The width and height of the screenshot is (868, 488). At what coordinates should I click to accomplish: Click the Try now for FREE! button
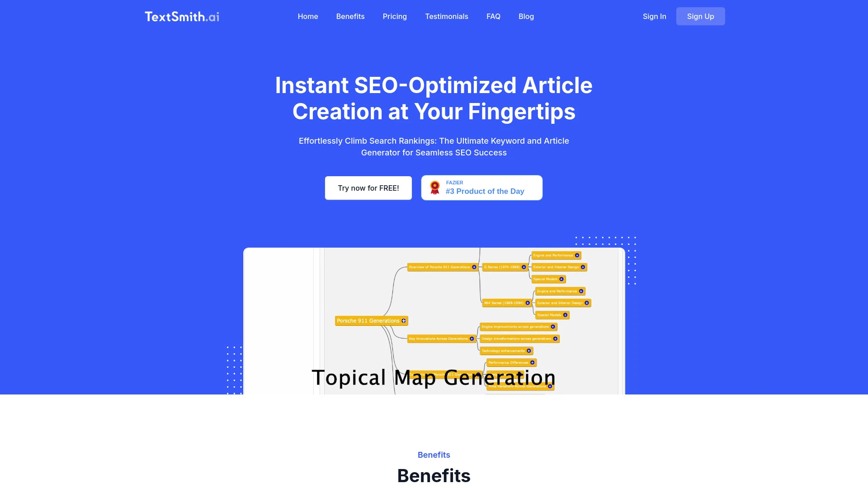[x=368, y=187]
